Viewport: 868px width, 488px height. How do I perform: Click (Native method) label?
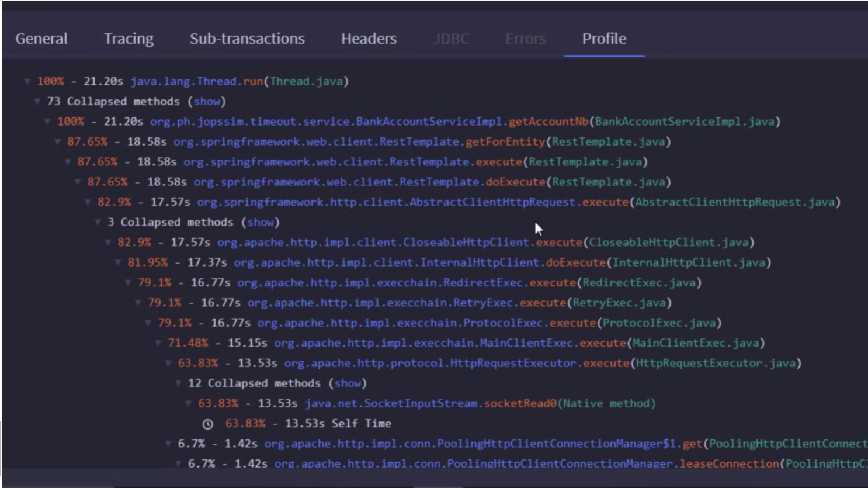tap(606, 403)
